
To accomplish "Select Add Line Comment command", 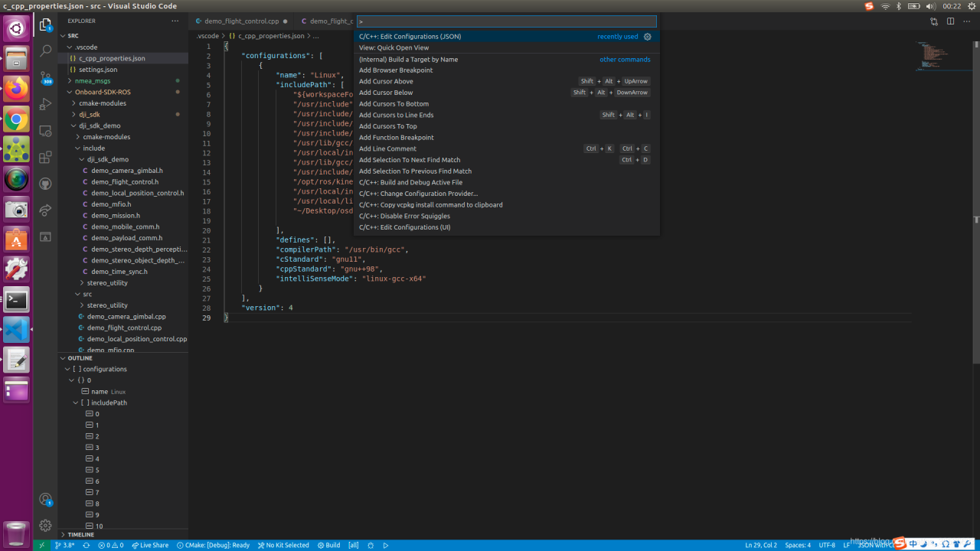I will [x=506, y=148].
